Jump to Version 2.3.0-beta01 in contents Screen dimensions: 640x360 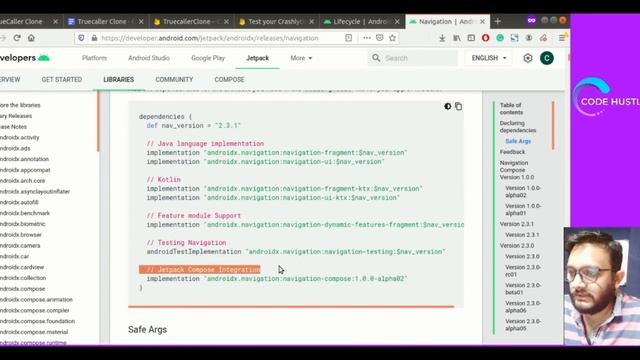(523, 289)
